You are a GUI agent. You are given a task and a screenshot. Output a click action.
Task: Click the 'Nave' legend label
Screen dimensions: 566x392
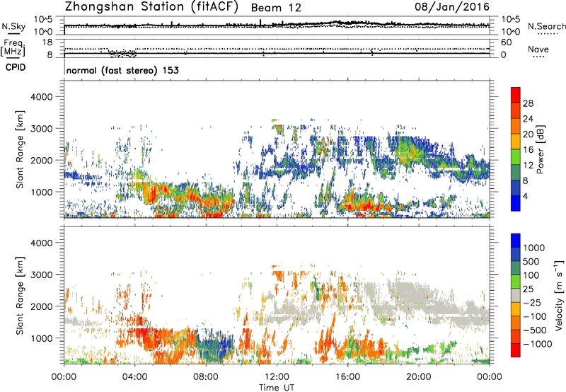(x=538, y=50)
